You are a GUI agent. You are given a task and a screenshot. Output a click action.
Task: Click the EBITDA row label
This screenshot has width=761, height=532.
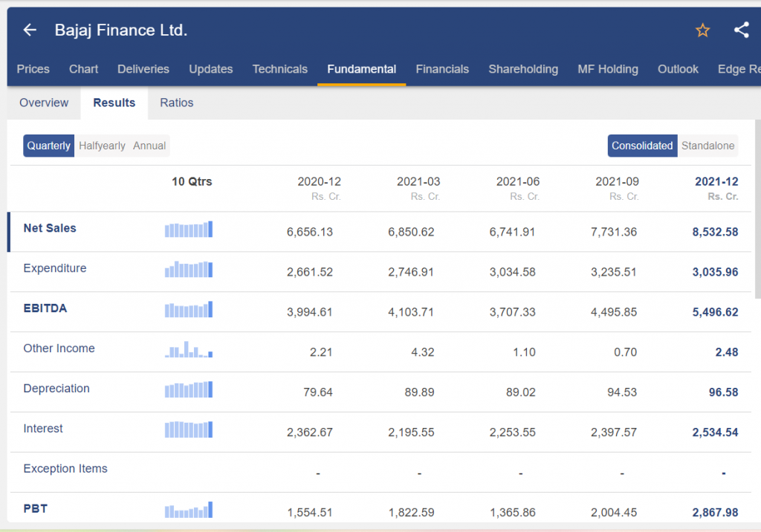[45, 308]
